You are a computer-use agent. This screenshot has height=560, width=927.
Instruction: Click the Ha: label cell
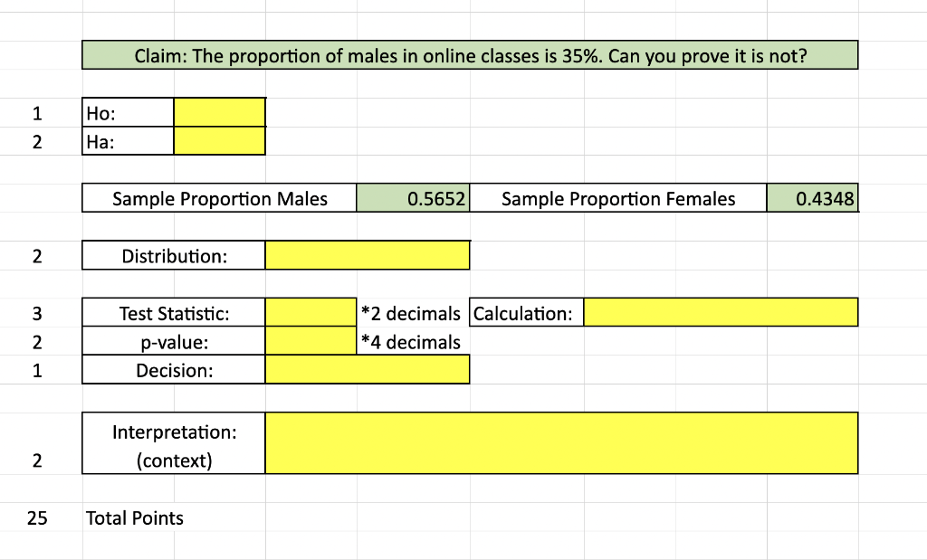pyautogui.click(x=129, y=141)
